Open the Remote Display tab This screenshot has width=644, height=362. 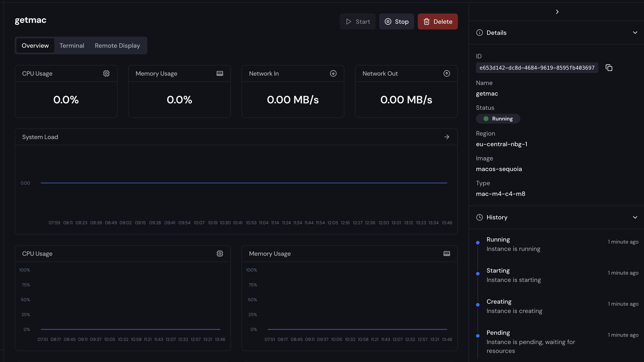(117, 45)
